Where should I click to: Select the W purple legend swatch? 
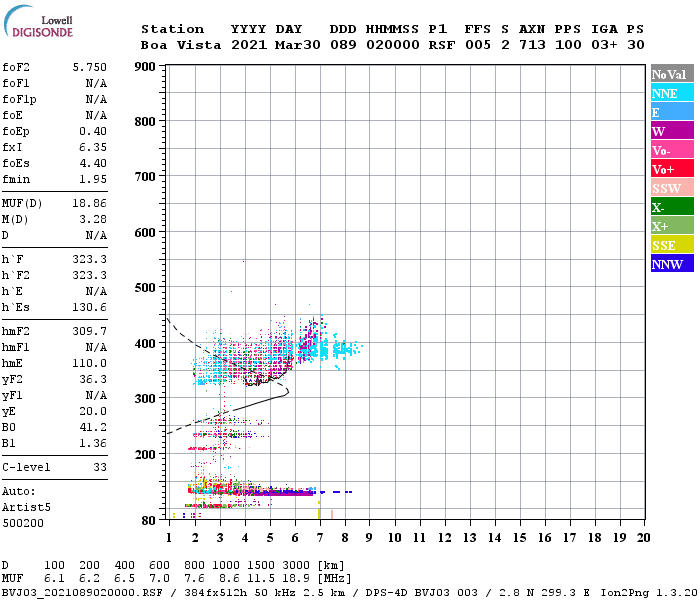coord(672,131)
